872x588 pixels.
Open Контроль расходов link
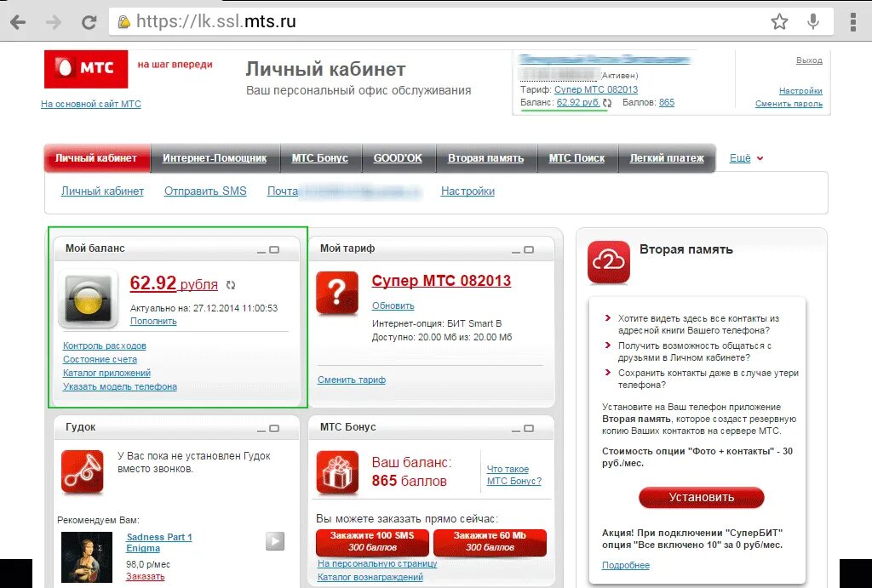click(x=105, y=345)
